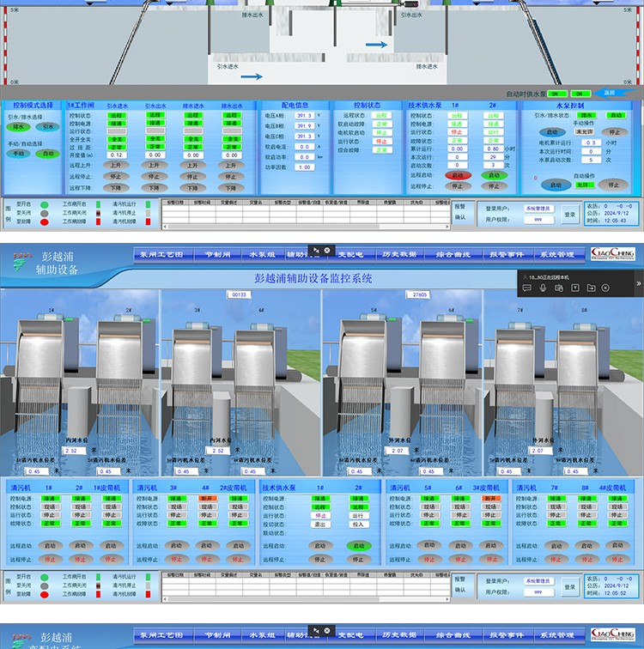Screen dimensions: 644x649
Task: Select 引水 mode in 控制模式选择
Action: (47, 127)
